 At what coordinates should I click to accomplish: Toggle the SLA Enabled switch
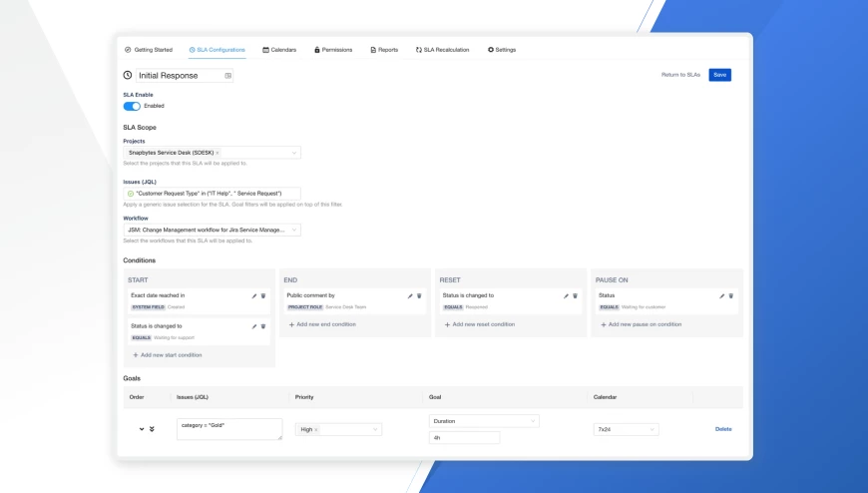click(132, 106)
